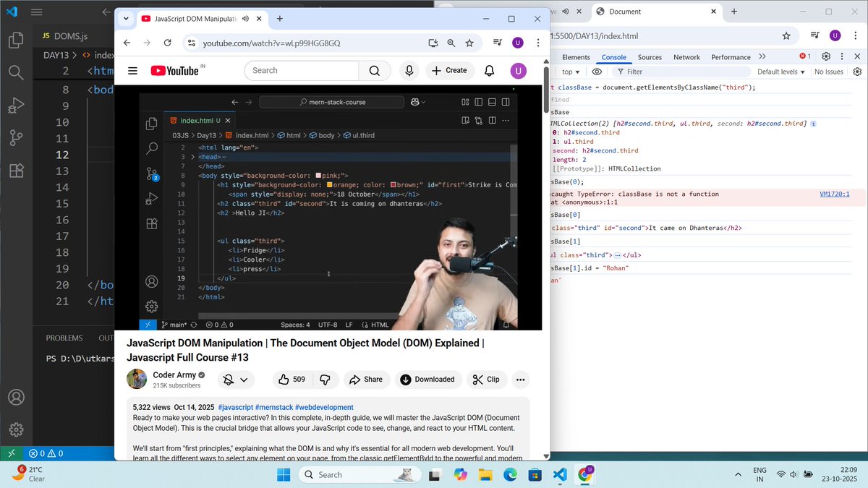Click zoom icon in YouTube address bar
This screenshot has width=868, height=488.
(451, 43)
